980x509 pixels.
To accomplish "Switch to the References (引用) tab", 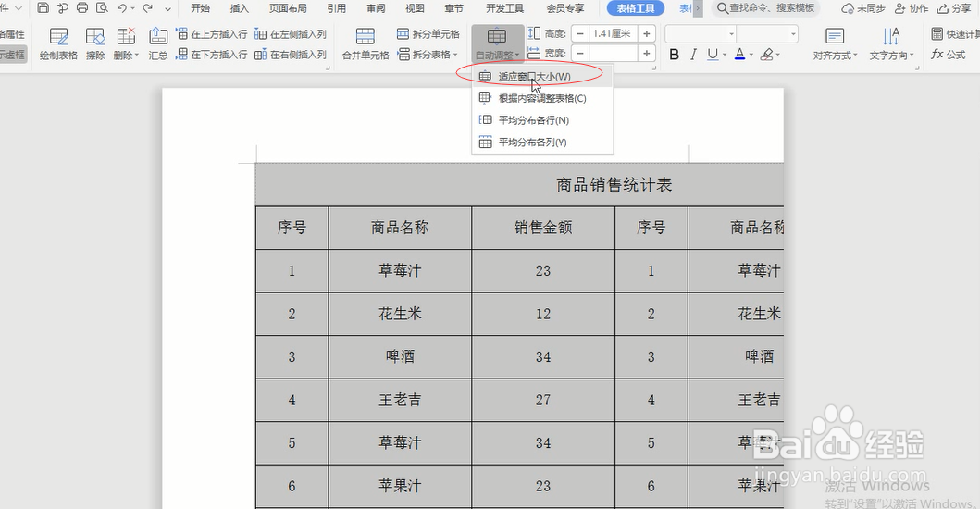I will tap(336, 8).
